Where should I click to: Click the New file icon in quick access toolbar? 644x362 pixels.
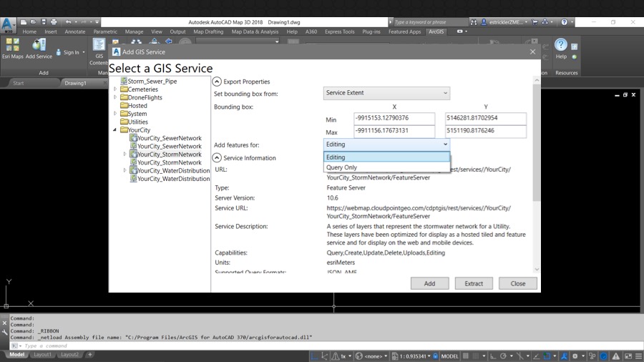[24, 22]
